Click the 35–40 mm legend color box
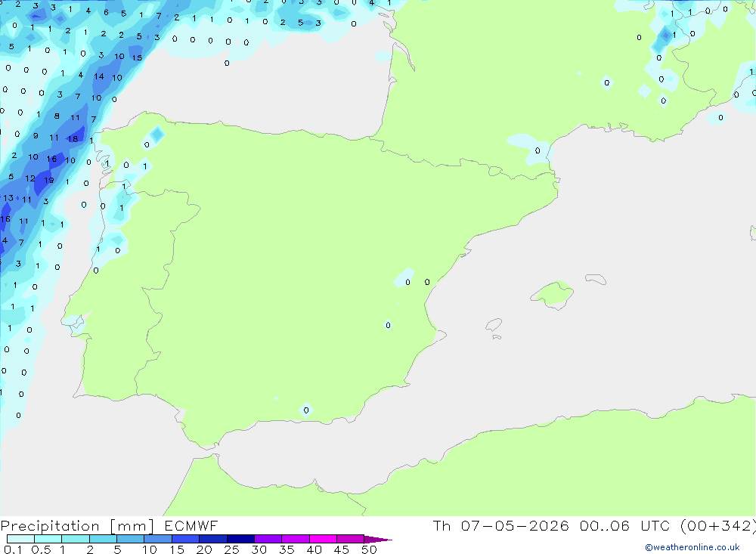This screenshot has height=554, width=756. (296, 539)
